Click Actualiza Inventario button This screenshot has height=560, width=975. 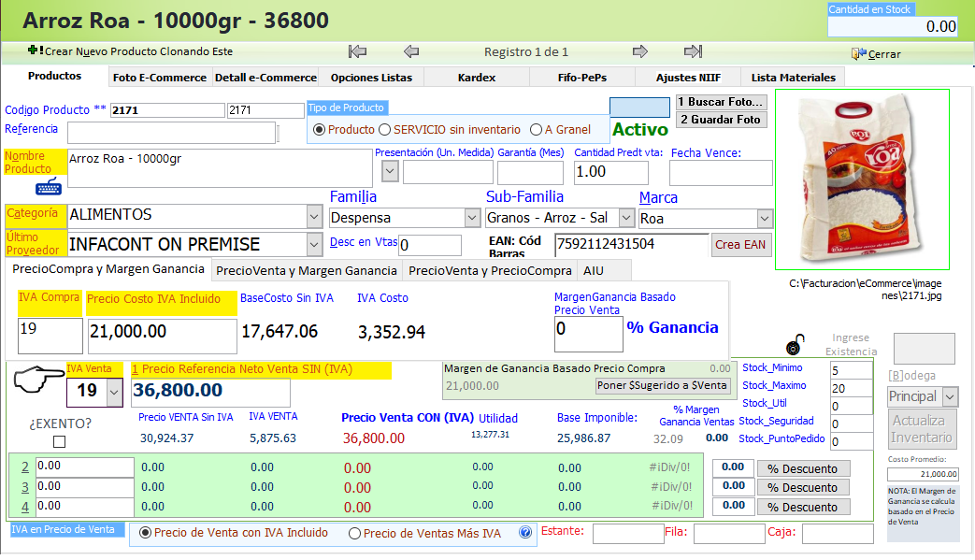[x=922, y=429]
